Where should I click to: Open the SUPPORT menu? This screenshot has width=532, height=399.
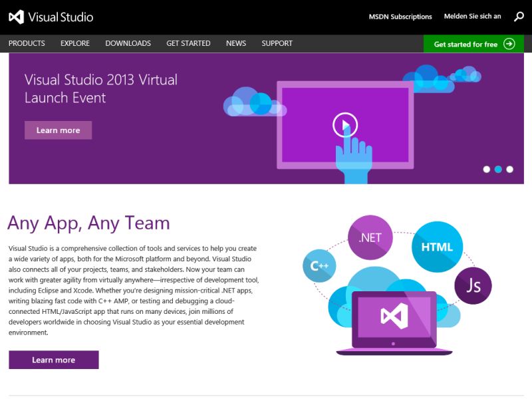(x=277, y=43)
